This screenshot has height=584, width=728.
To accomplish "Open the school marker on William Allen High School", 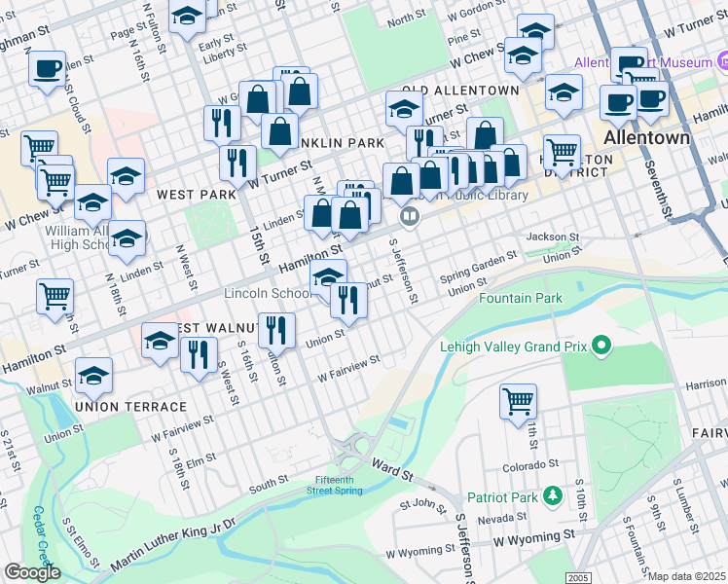I will coord(127,238).
